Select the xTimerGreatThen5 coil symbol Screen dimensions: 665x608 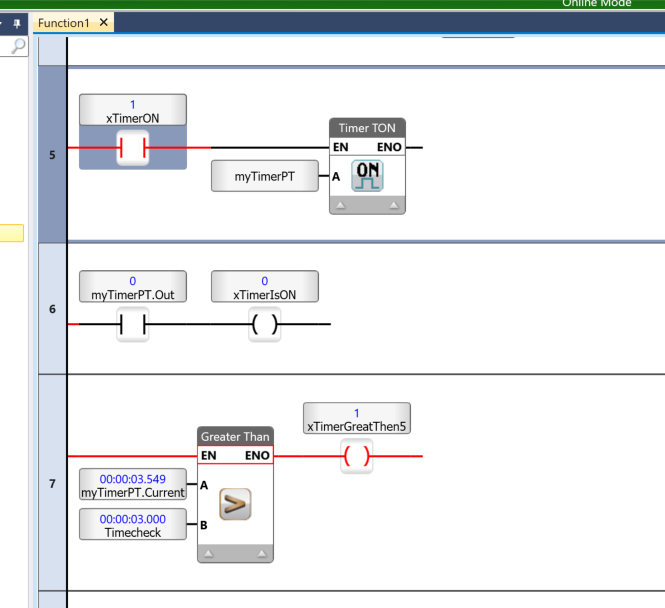coord(357,457)
